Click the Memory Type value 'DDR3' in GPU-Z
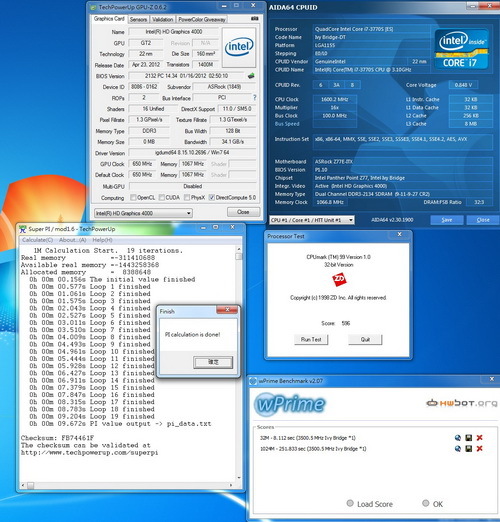The height and width of the screenshot is (522, 500). [x=149, y=131]
